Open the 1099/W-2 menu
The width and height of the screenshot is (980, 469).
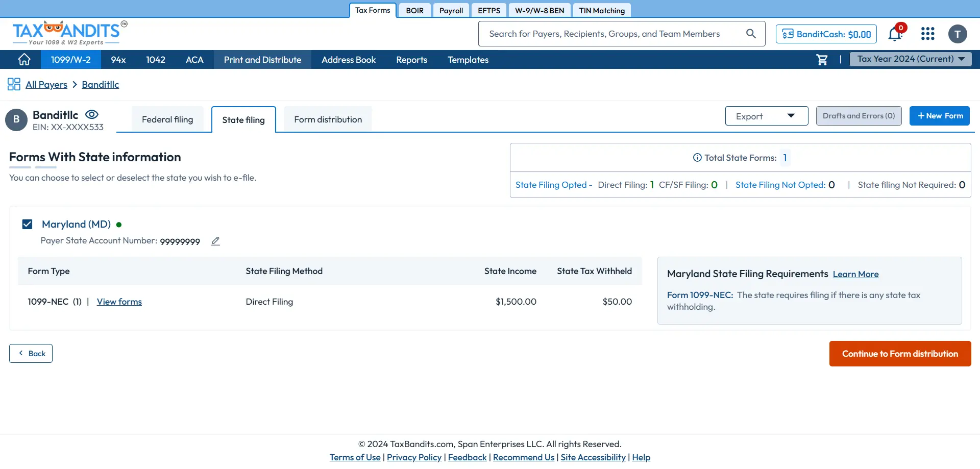tap(70, 60)
